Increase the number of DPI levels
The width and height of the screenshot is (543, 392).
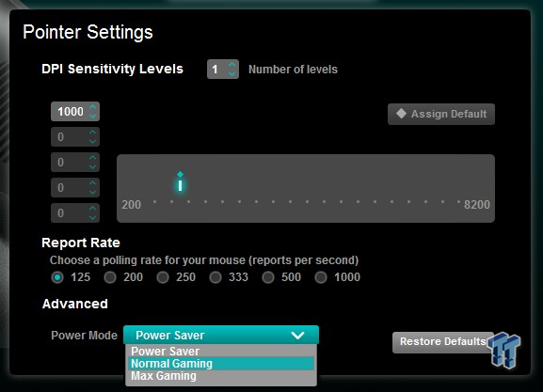[x=232, y=64]
